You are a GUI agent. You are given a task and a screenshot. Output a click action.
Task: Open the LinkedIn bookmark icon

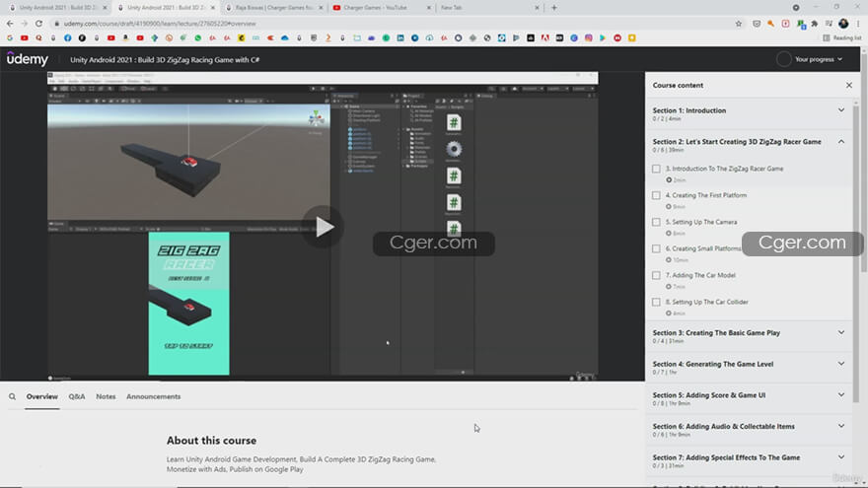pos(400,37)
